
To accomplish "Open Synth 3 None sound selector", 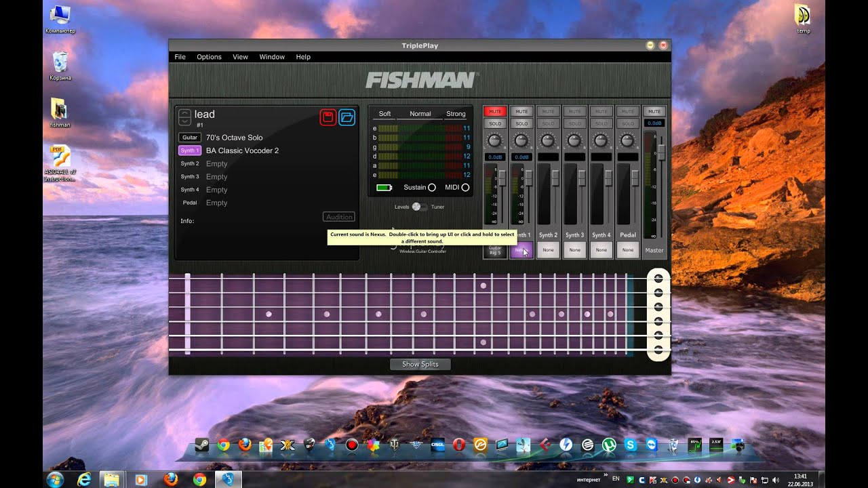I will [574, 250].
